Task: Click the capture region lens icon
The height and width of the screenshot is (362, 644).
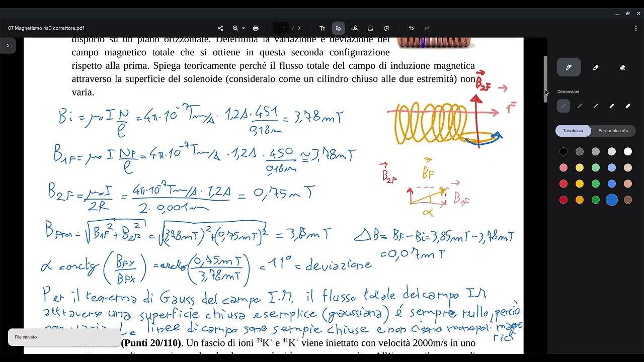Action: coord(387,28)
